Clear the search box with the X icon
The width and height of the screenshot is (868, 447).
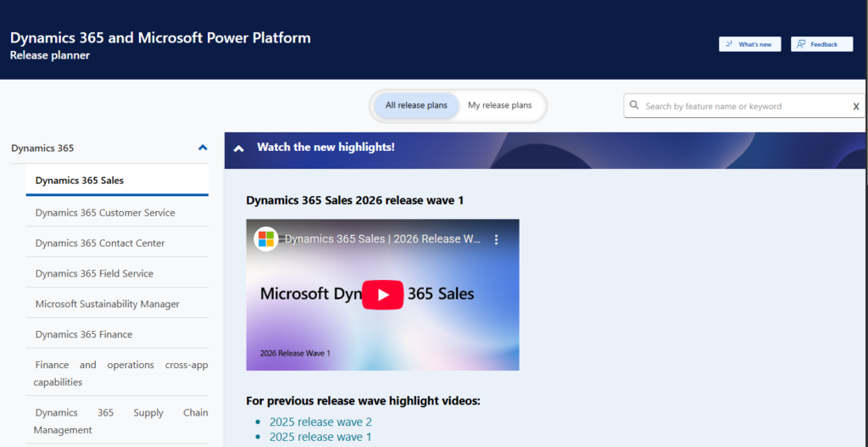tap(855, 107)
